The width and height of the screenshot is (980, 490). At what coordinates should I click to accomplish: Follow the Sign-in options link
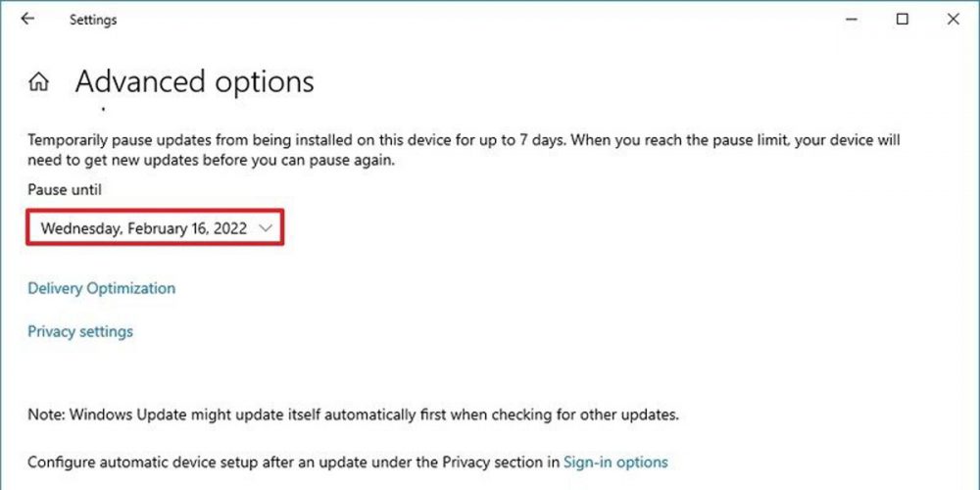click(615, 462)
